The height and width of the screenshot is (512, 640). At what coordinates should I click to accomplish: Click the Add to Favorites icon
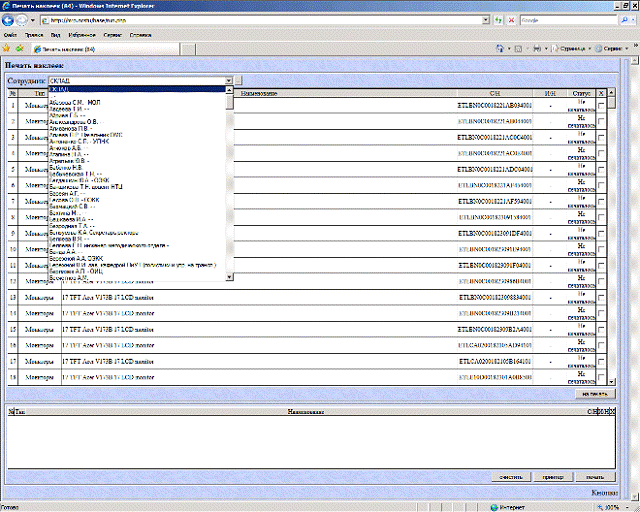coord(19,47)
